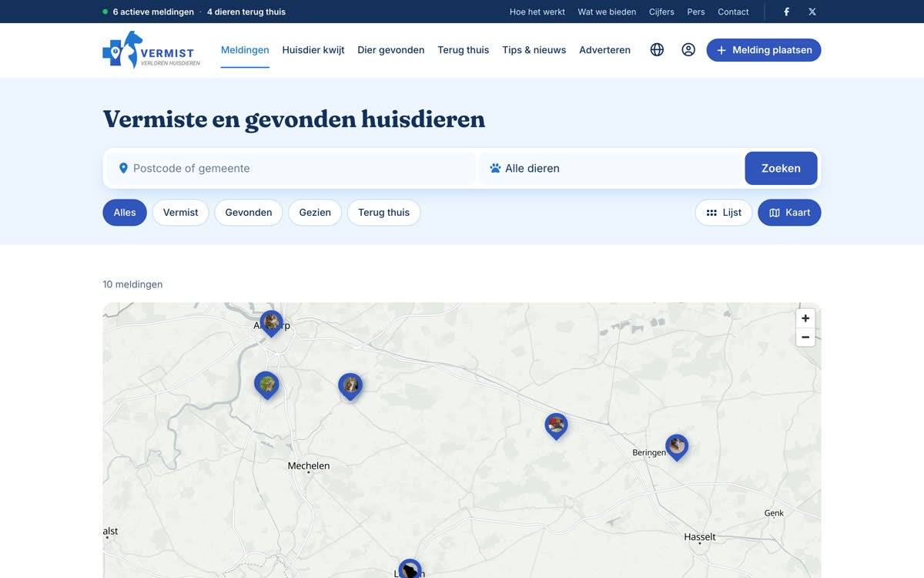The image size is (924, 578).
Task: Select the pin with red animal photo
Action: click(x=556, y=426)
